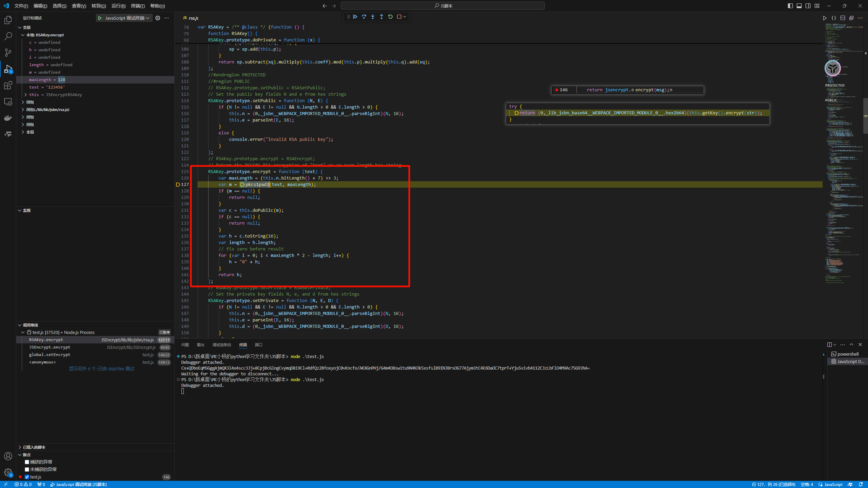Open the Terminal menu in menu bar
The image size is (868, 488).
pos(138,6)
